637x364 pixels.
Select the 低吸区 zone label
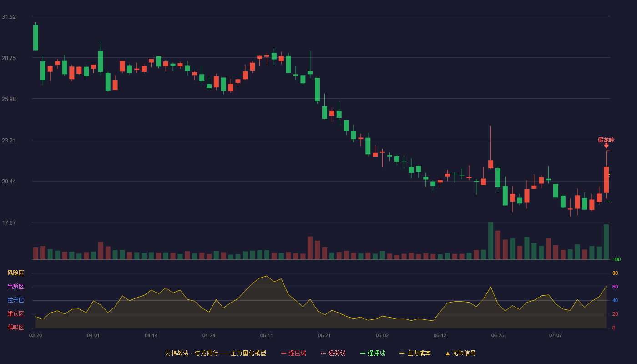coord(15,327)
